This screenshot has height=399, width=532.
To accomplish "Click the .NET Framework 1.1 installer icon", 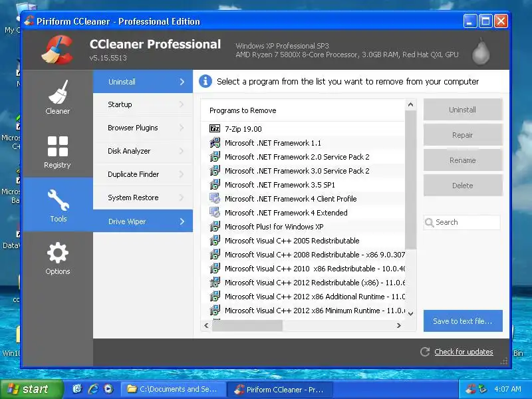I will 215,142.
